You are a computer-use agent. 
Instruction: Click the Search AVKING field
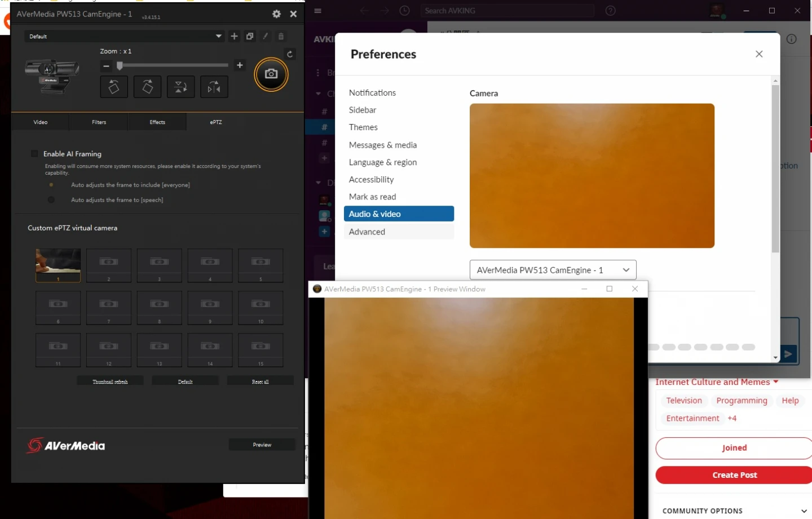click(507, 11)
